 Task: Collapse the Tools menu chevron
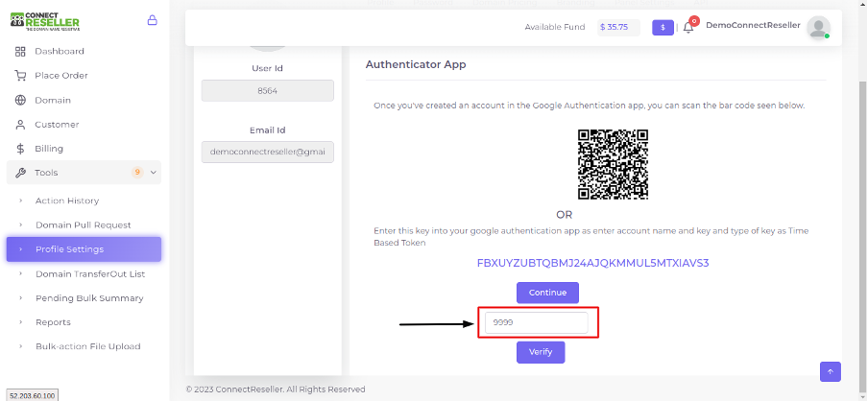click(154, 173)
